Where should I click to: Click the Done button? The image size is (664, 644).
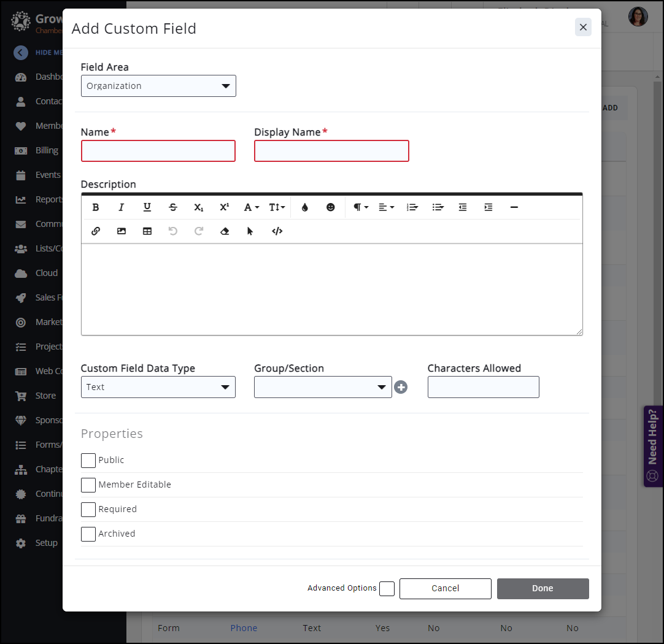click(x=542, y=589)
